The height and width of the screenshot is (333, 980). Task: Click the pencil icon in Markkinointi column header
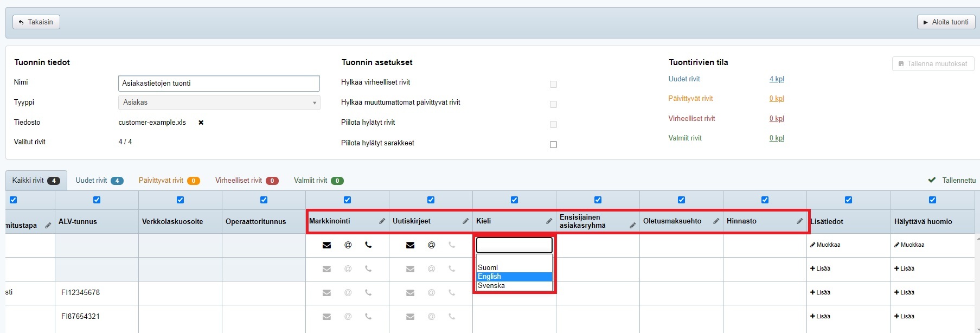click(382, 221)
